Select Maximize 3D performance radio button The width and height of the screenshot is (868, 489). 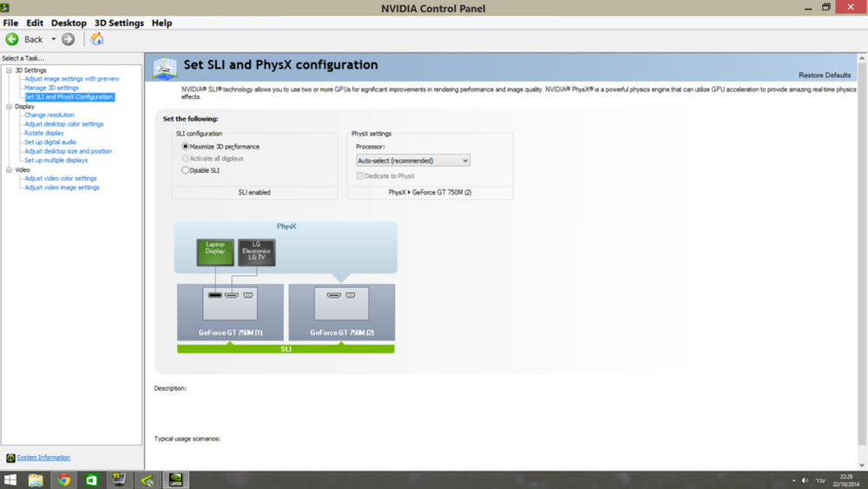point(186,146)
